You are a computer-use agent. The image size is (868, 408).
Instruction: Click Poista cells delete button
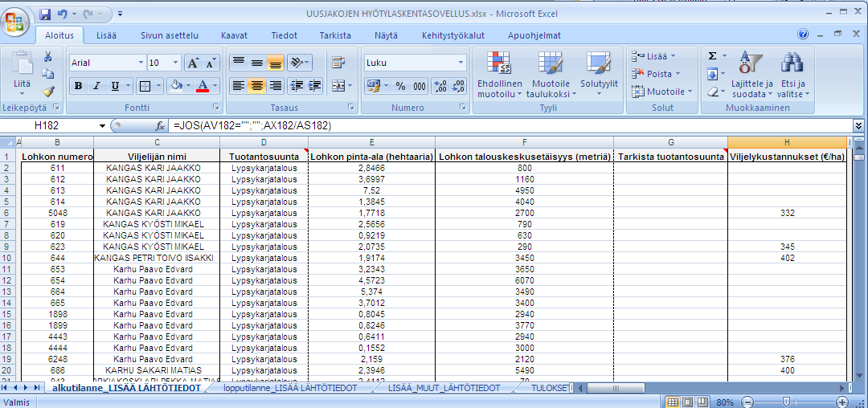tap(656, 74)
